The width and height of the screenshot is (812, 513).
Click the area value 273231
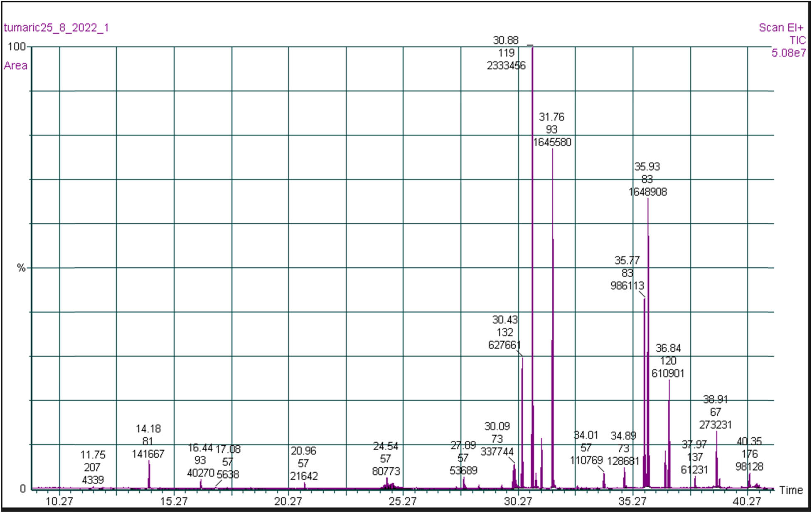point(715,425)
